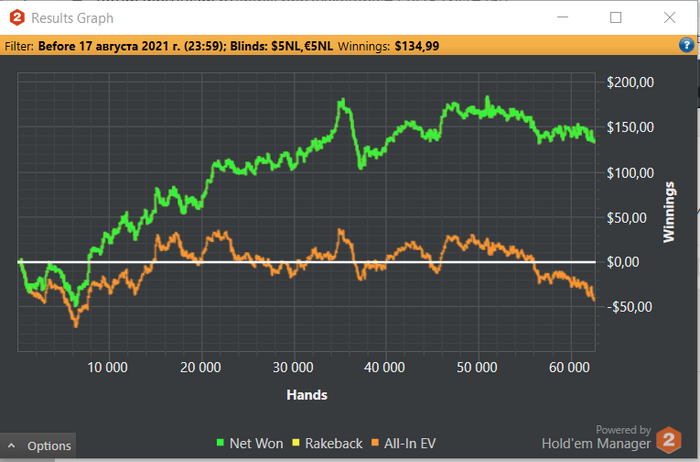Click the 30 000 hands axis label
The image size is (700, 462).
coord(293,367)
